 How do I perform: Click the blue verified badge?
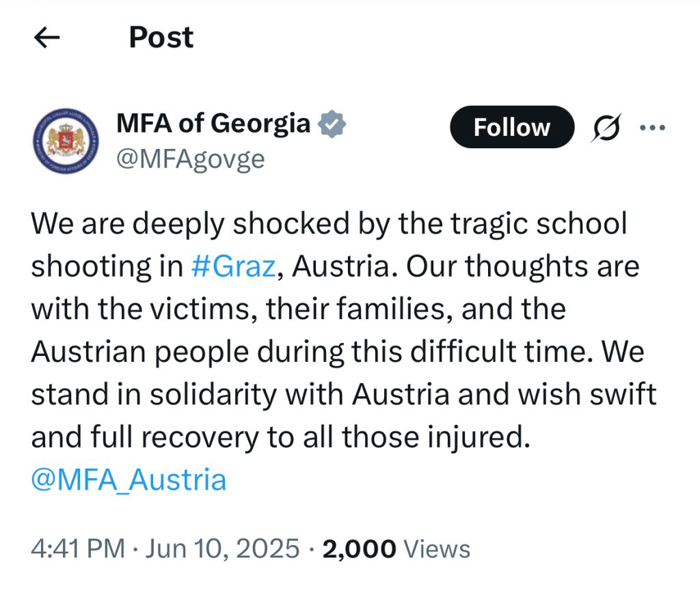[332, 124]
